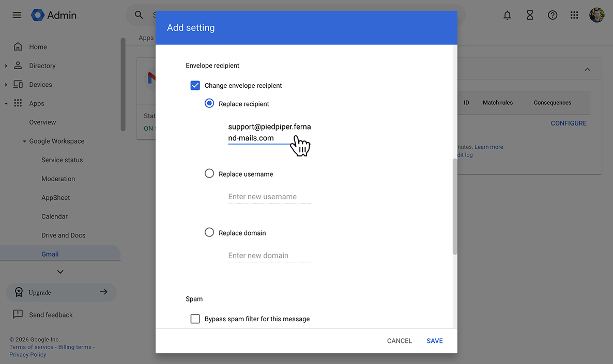The width and height of the screenshot is (613, 364).
Task: Open the notifications bell
Action: click(507, 15)
